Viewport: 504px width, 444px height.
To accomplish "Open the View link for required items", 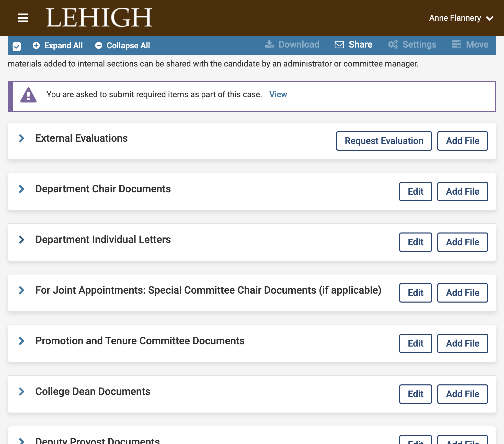I will click(x=278, y=94).
